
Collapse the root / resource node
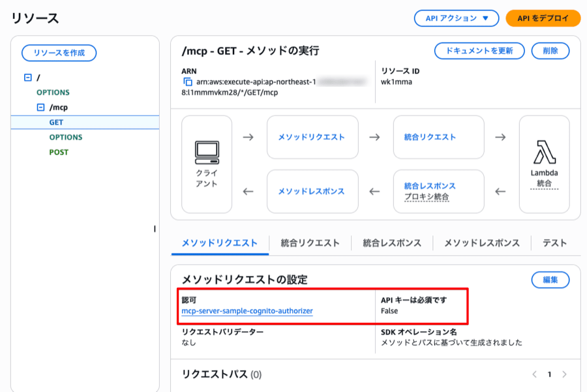[x=27, y=78]
